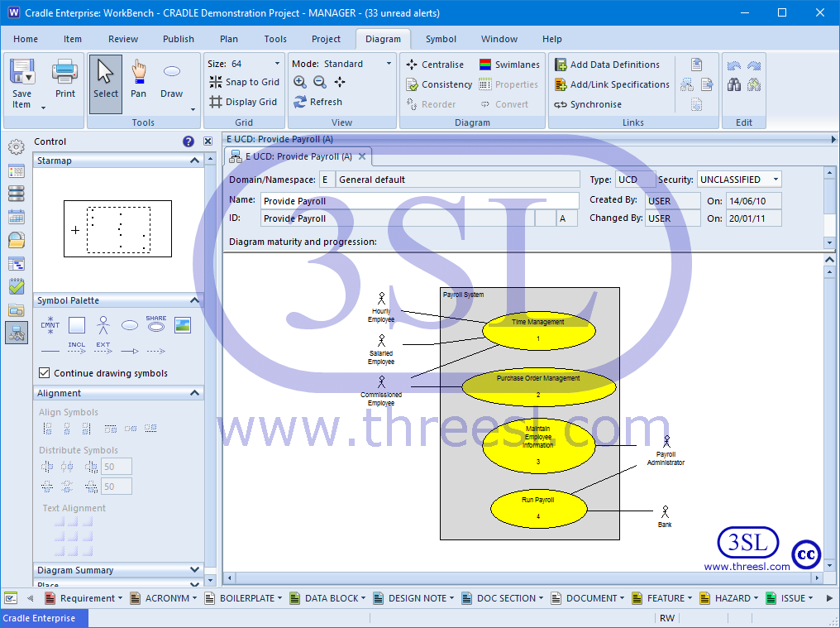The height and width of the screenshot is (628, 840).
Task: Click the Starmap overview thumbnail
Action: [118, 229]
